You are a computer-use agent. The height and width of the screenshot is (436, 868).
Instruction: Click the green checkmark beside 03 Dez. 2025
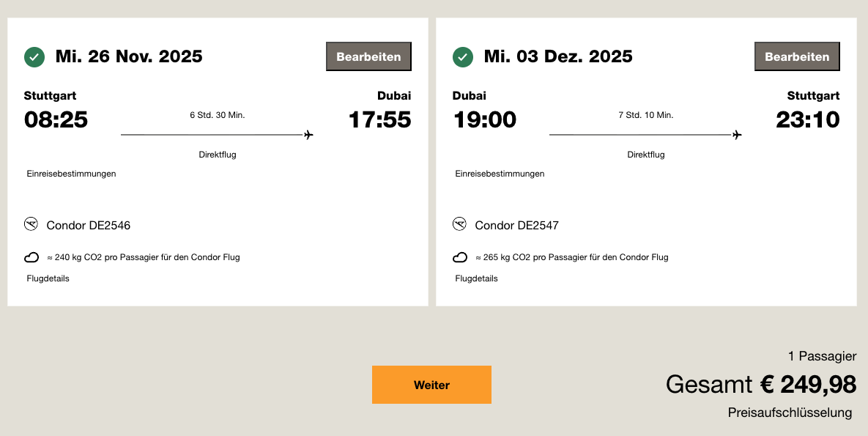coord(463,57)
